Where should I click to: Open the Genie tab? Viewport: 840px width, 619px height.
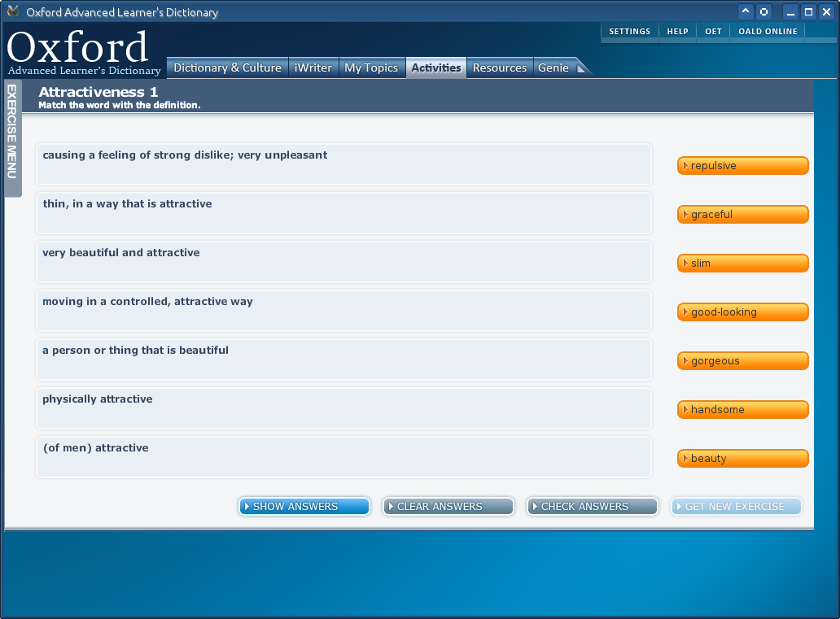553,68
